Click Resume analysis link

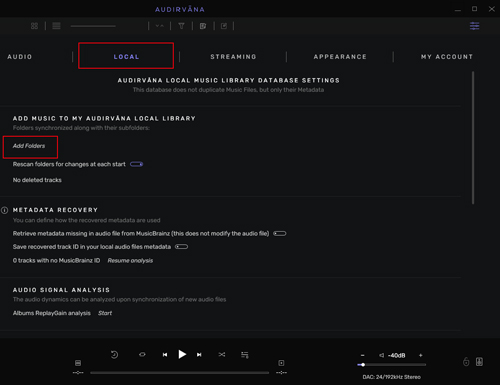130,261
